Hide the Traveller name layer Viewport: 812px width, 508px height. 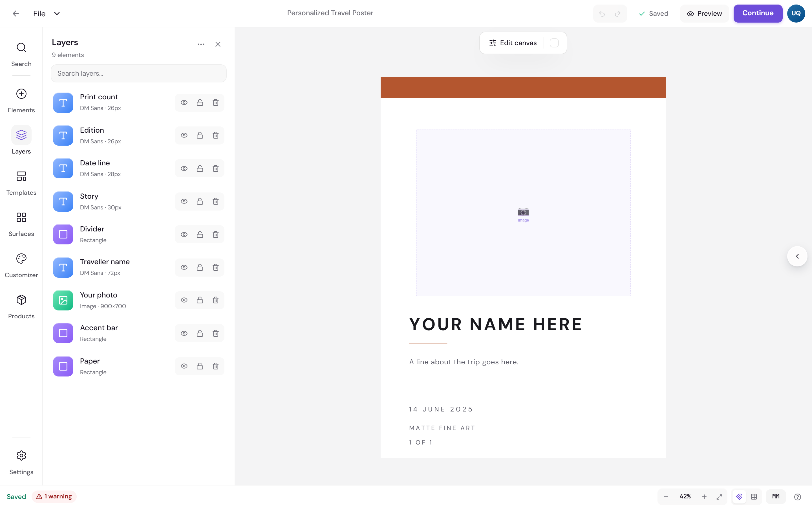tap(184, 268)
